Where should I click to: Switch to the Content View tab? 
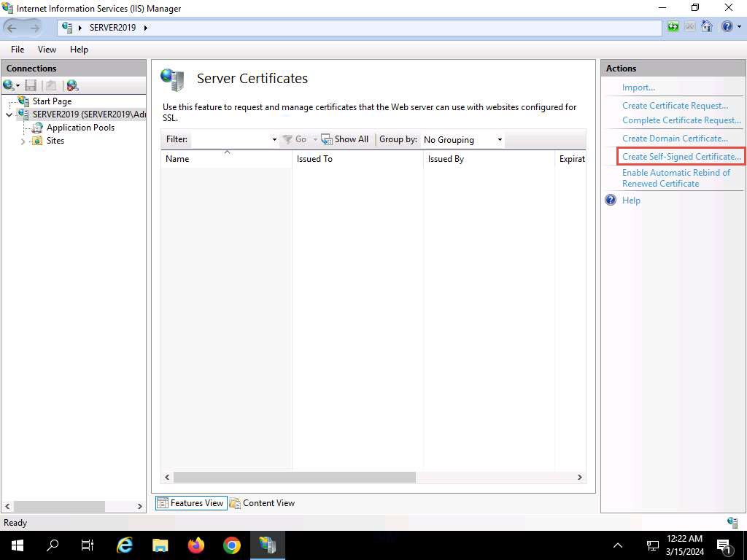coord(262,503)
